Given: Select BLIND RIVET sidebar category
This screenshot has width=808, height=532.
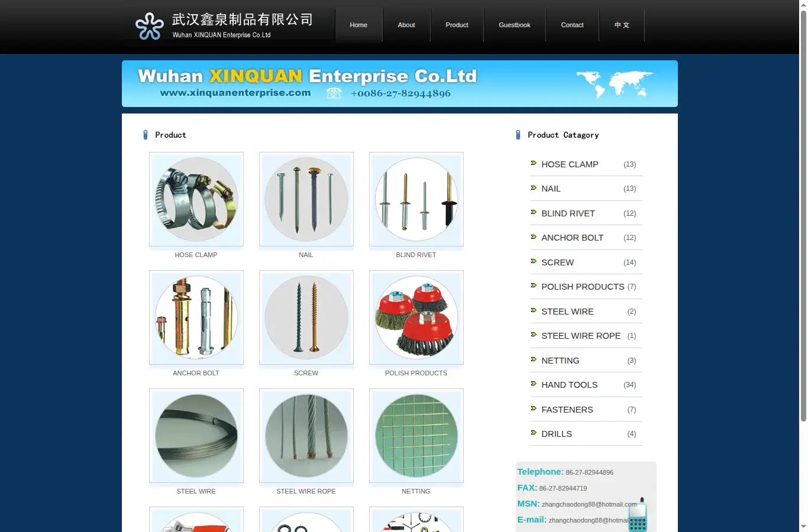Looking at the screenshot, I should pyautogui.click(x=568, y=213).
